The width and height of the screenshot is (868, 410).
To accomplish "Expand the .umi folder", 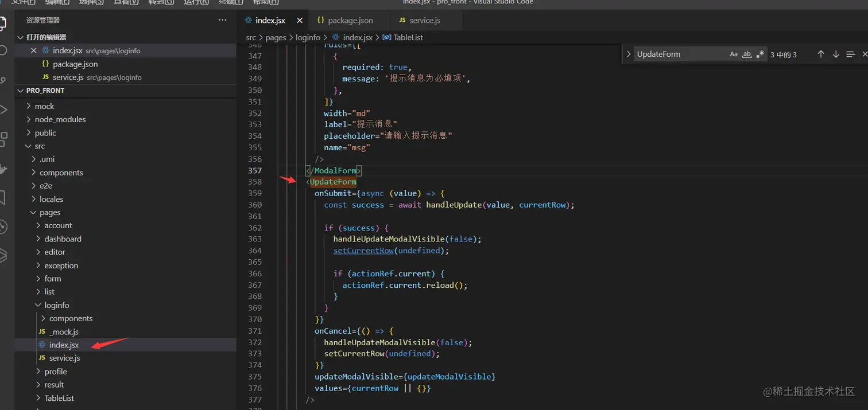I will tap(47, 159).
